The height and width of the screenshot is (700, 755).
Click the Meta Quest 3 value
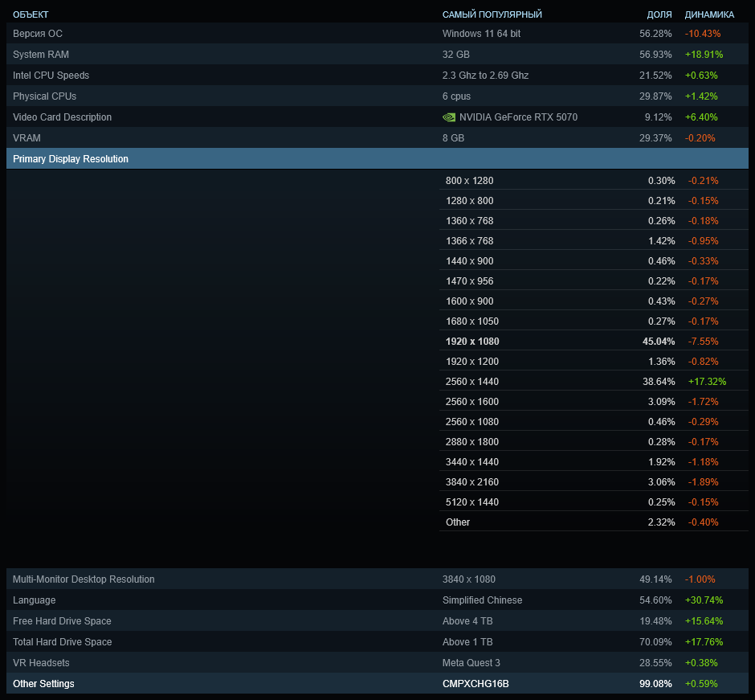click(471, 662)
